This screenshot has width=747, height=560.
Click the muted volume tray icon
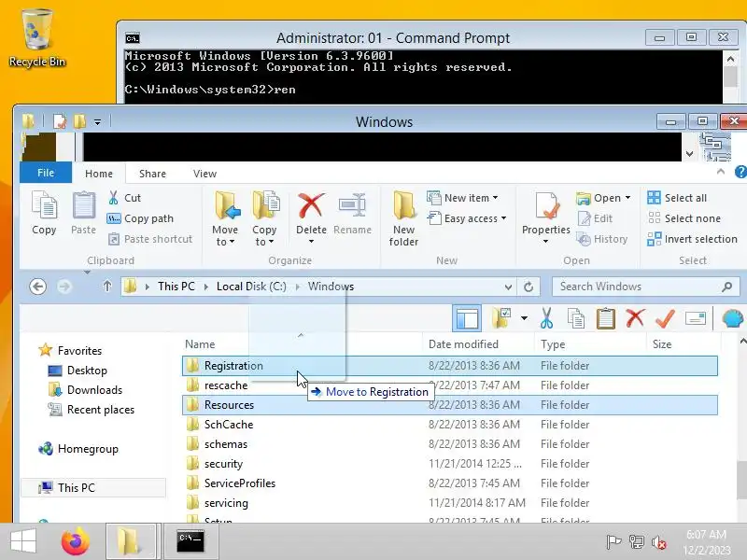[659, 542]
